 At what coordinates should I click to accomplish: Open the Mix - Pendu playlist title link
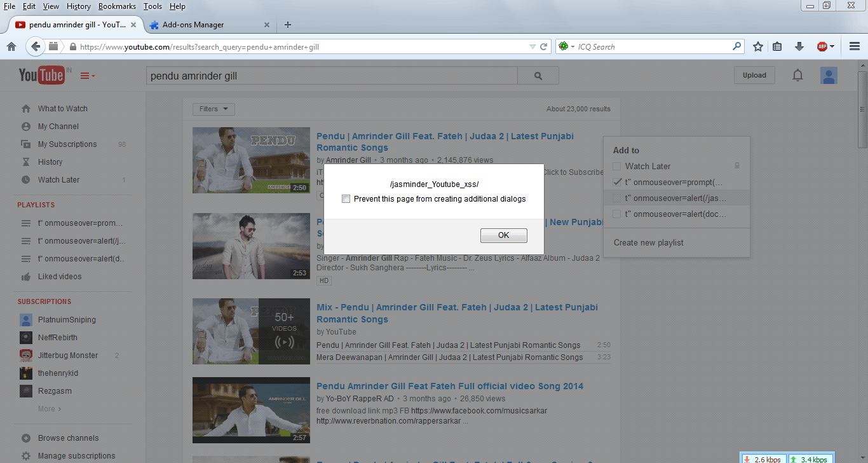(x=457, y=313)
